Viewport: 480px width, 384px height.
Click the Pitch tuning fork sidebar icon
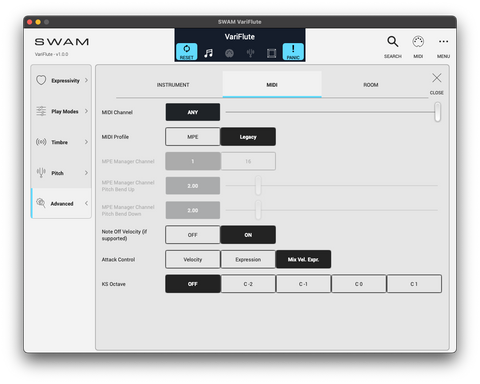(x=41, y=173)
